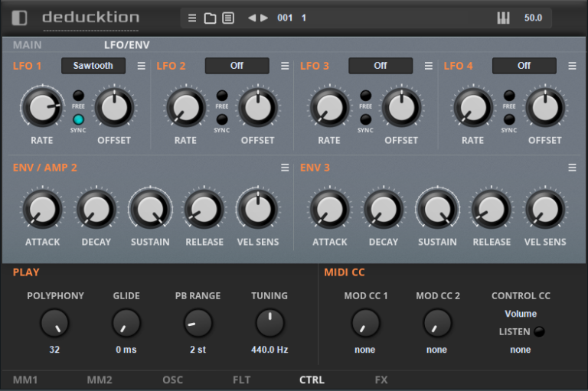Open LFO 1 options menu icon
This screenshot has width=588, height=391.
(141, 66)
